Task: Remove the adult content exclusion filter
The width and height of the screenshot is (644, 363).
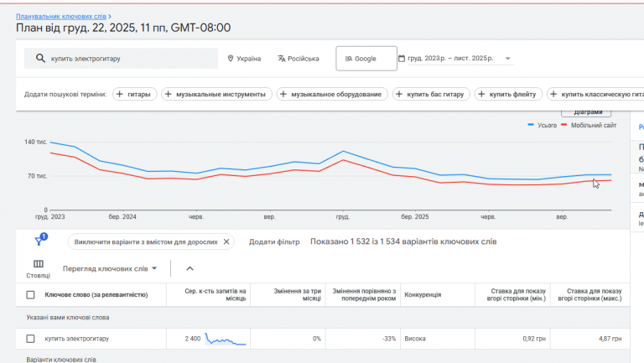Action: [226, 242]
